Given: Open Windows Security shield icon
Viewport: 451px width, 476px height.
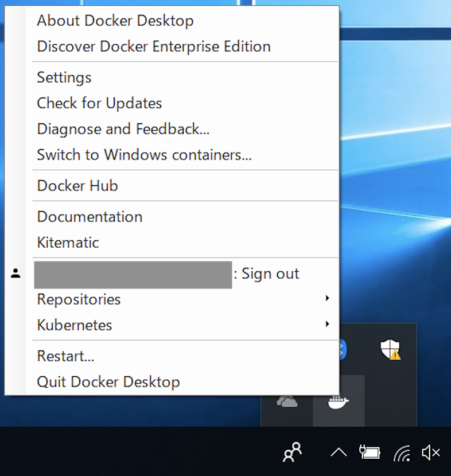Looking at the screenshot, I should coord(391,349).
